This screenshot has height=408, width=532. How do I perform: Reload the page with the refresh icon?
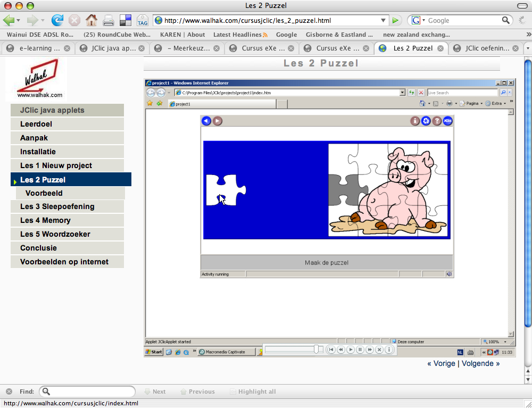tap(57, 20)
